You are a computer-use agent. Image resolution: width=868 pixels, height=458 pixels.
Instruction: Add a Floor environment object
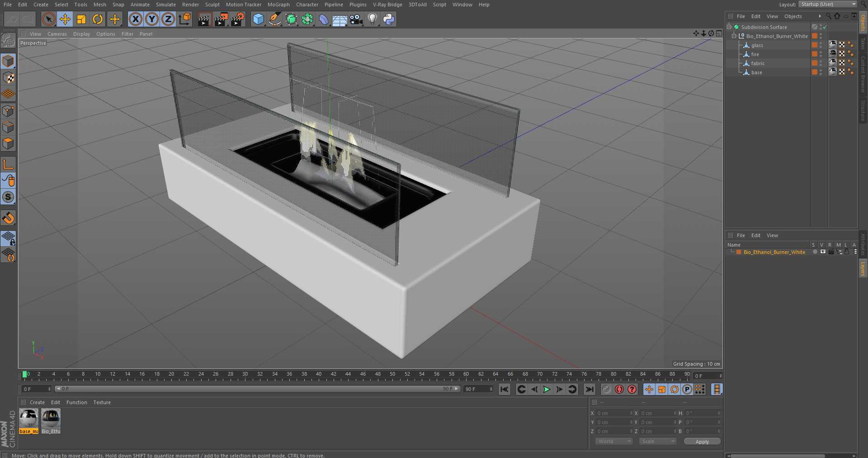340,19
